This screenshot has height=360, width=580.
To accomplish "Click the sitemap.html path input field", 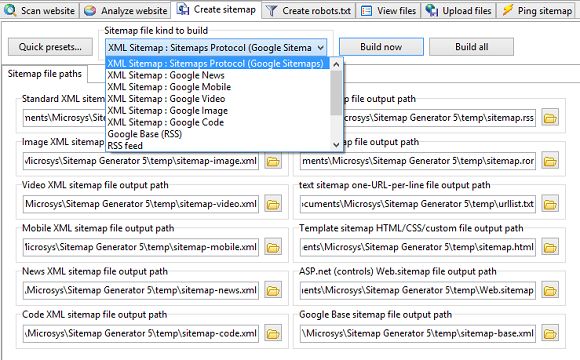I will tap(418, 247).
